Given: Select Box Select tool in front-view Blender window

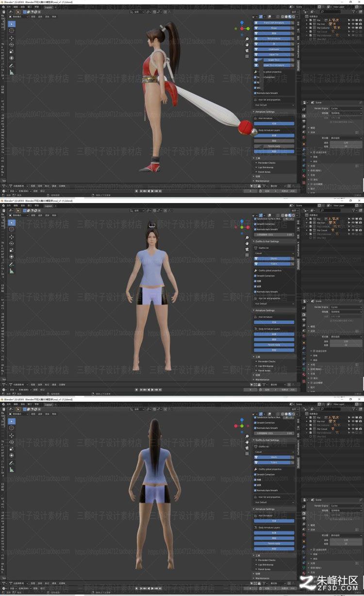Looking at the screenshot, I should coord(12,222).
